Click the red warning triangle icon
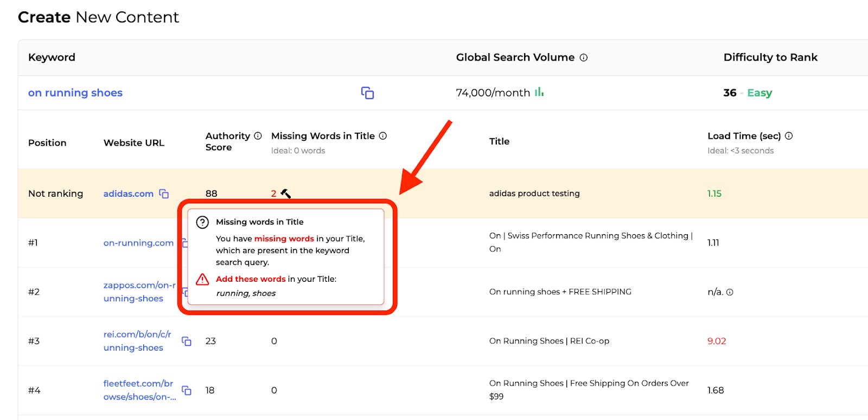 click(x=202, y=279)
